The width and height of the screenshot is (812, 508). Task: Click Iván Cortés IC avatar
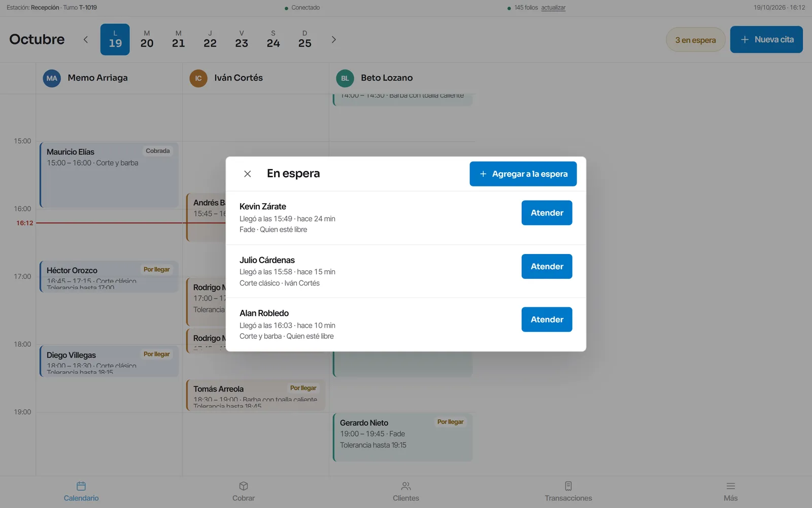pos(198,78)
